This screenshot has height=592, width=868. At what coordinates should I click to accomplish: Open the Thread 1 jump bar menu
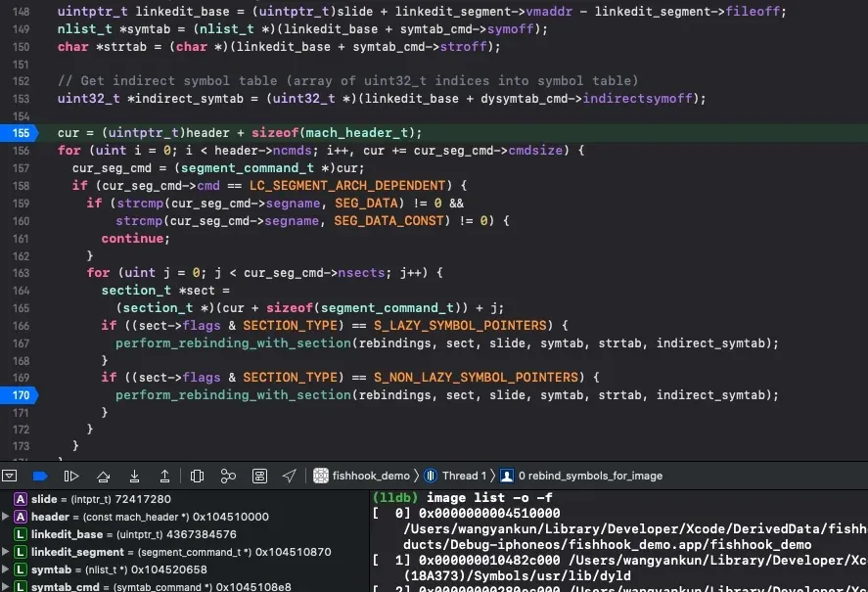point(456,476)
